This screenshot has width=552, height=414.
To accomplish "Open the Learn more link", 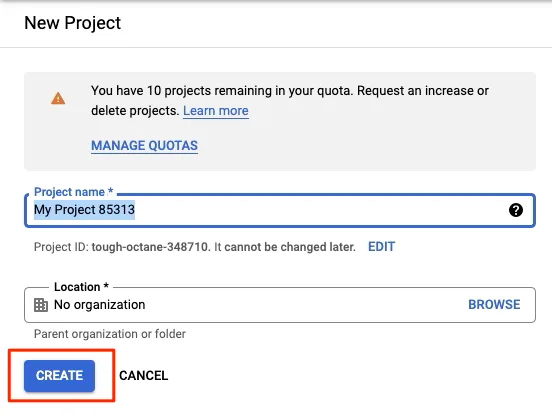I will (216, 111).
